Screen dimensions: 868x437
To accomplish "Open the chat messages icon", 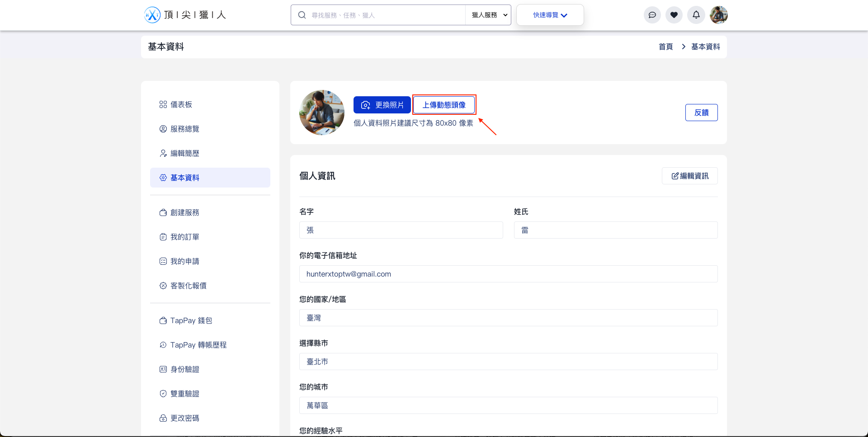I will [x=652, y=15].
